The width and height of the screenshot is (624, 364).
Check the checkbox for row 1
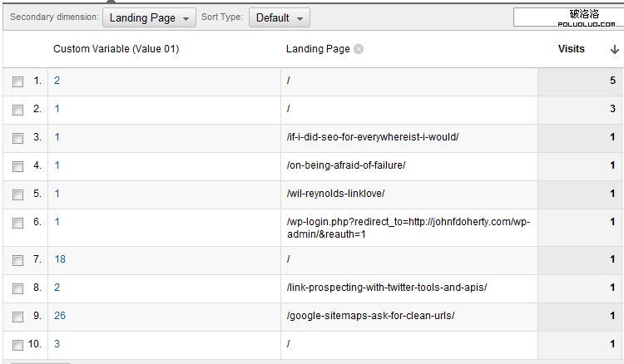(18, 81)
